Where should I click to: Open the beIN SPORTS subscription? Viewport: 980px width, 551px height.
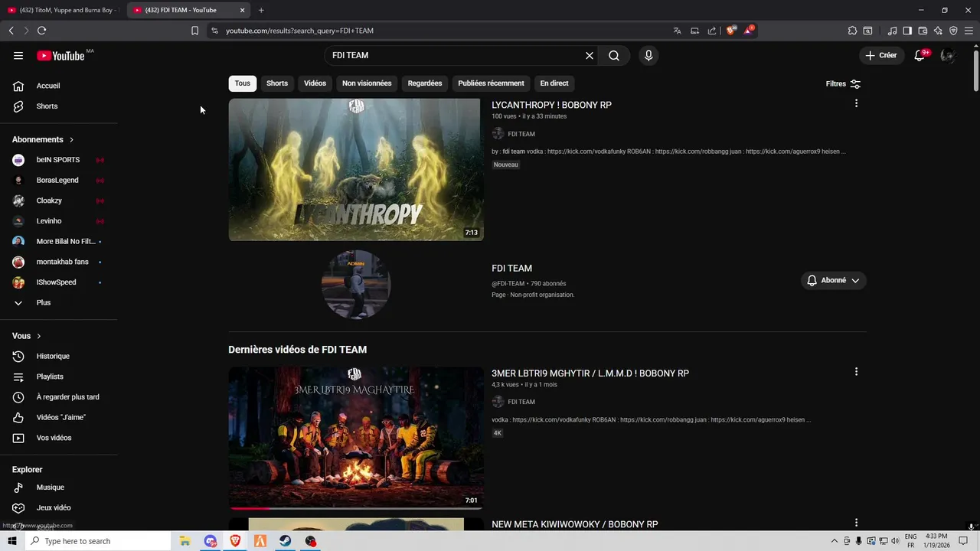click(x=59, y=160)
